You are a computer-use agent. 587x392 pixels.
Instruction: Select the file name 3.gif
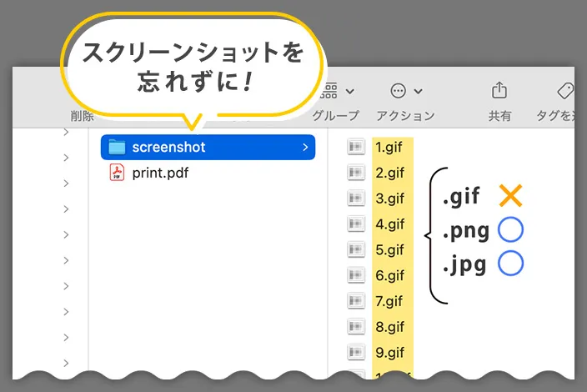click(389, 199)
